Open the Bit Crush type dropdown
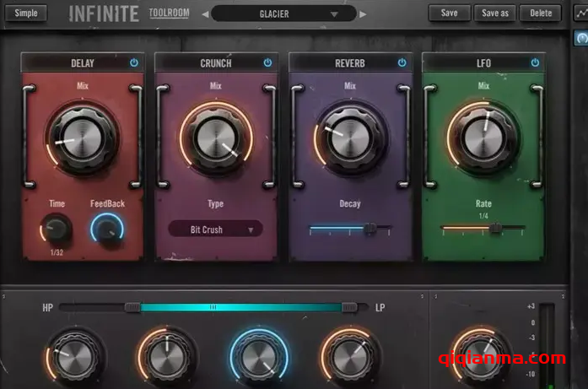 (x=215, y=229)
